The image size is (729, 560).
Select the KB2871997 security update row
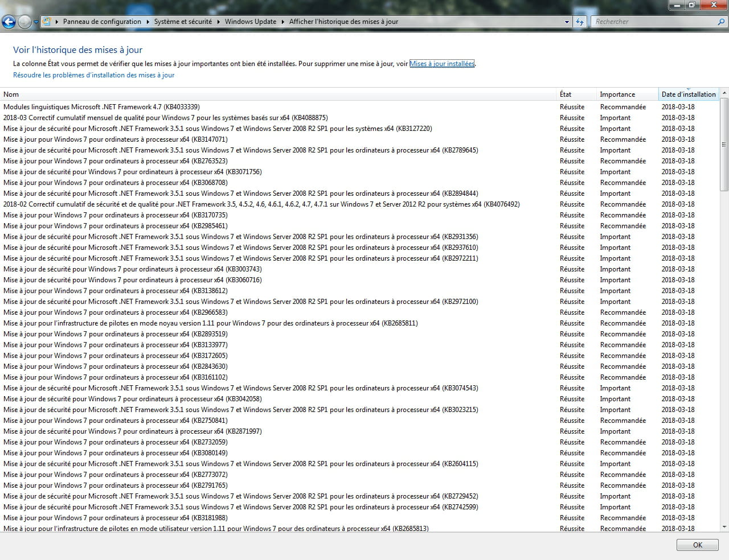pyautogui.click(x=360, y=431)
